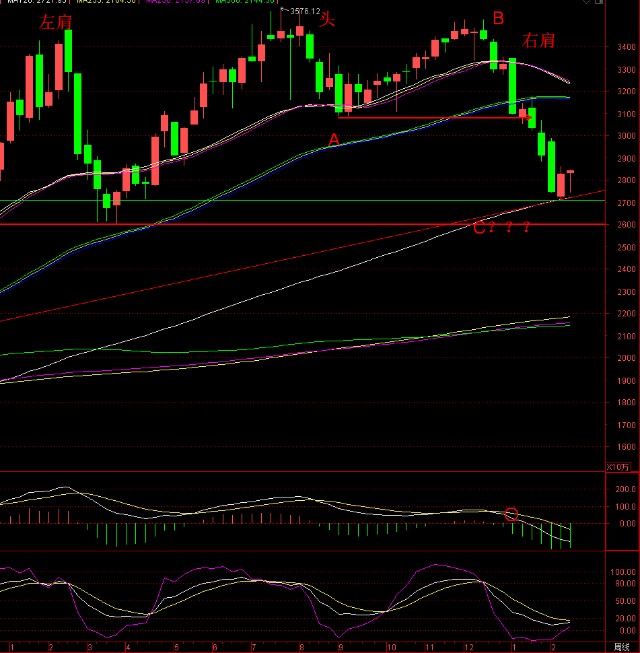640x653 pixels.
Task: Select the 3000 price axis value
Action: click(626, 136)
